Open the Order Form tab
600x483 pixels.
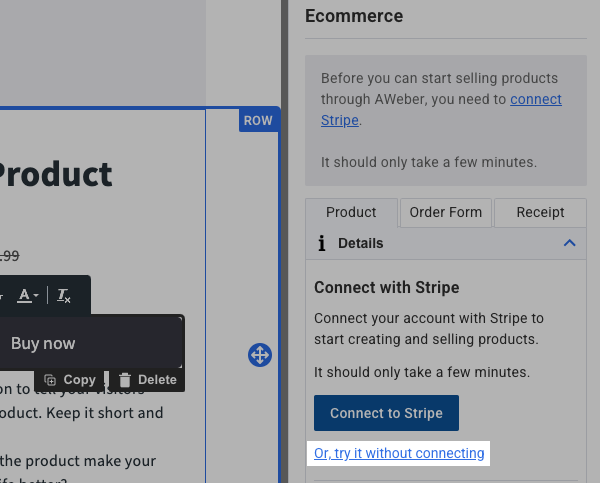pos(445,212)
